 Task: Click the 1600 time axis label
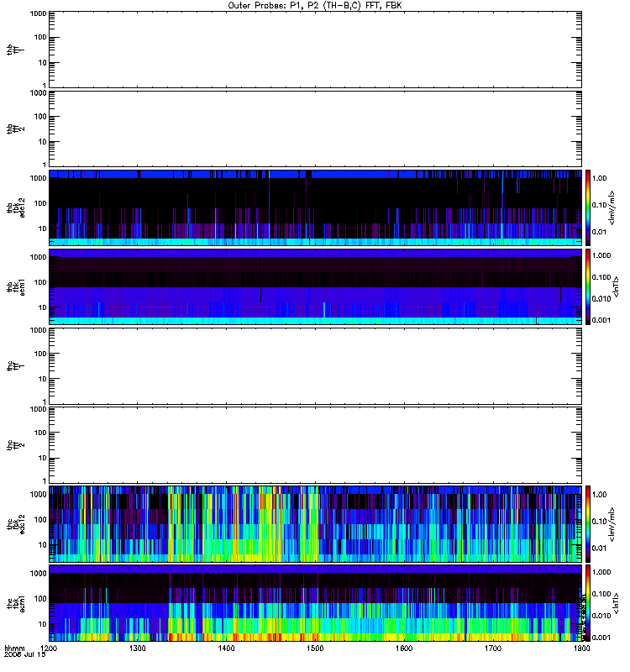click(404, 648)
